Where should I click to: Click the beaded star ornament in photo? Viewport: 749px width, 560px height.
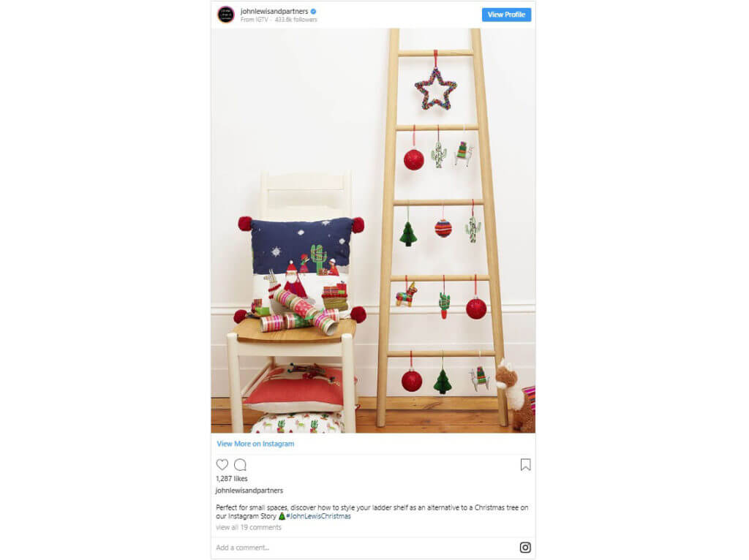(436, 88)
